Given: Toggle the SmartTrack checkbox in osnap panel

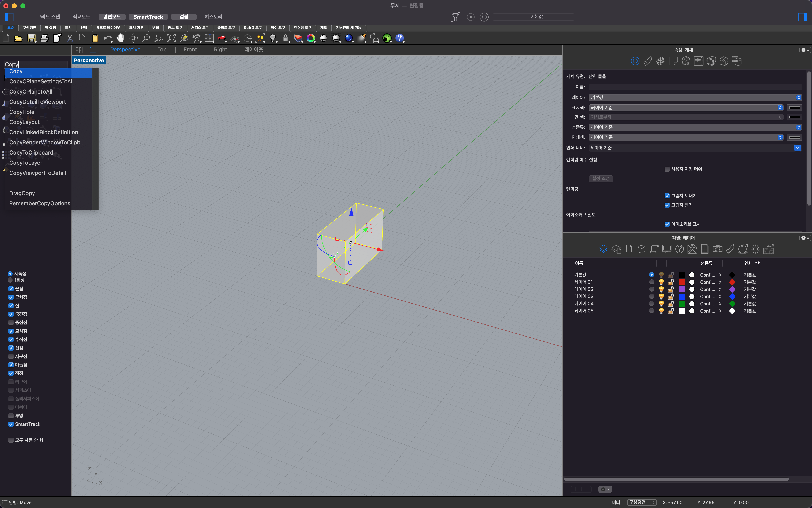Looking at the screenshot, I should (11, 424).
